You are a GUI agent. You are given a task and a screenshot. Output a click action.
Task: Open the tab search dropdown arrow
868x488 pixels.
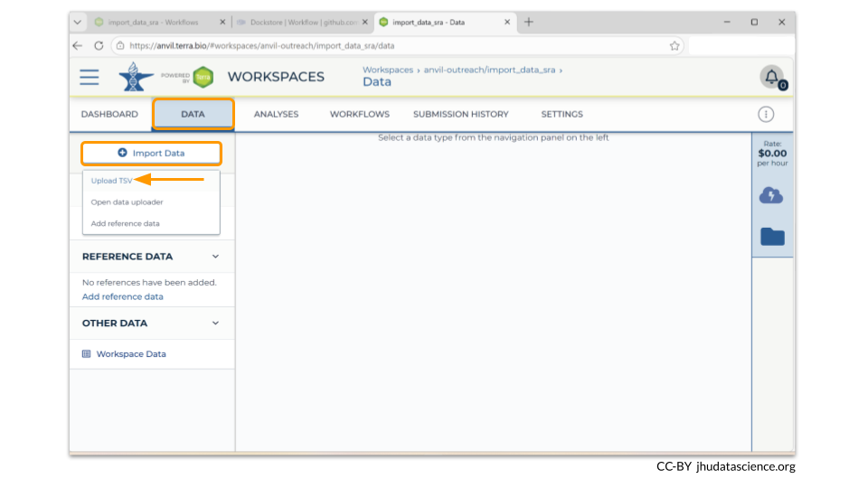point(78,22)
